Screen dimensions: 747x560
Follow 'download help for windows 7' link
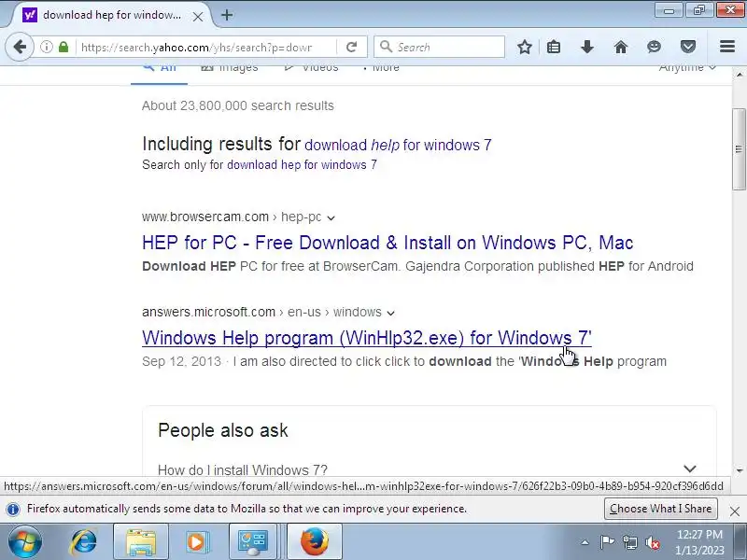pos(398,145)
